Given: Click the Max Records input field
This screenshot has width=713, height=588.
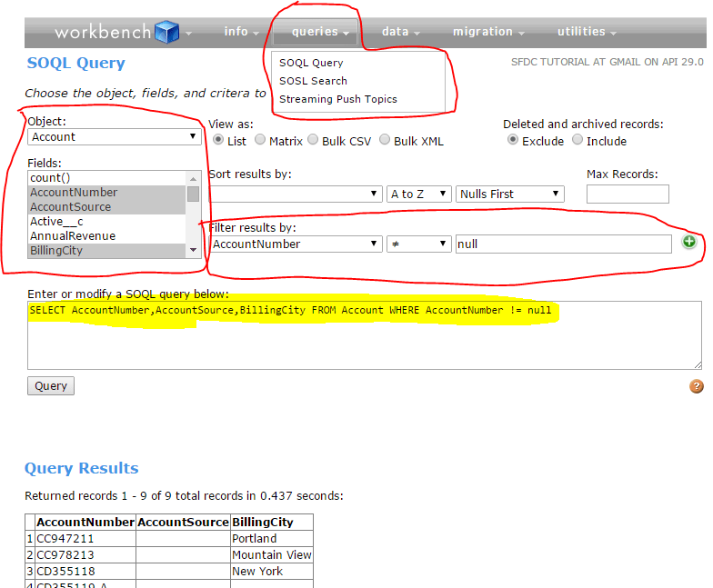Looking at the screenshot, I should coord(628,194).
